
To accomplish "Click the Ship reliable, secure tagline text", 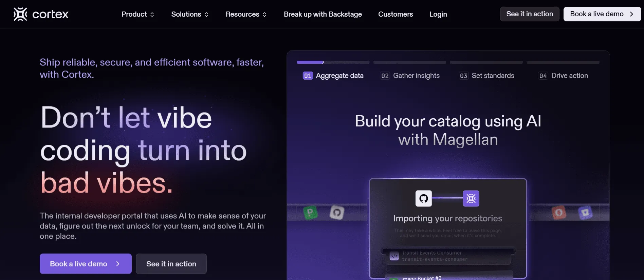I will (x=152, y=68).
